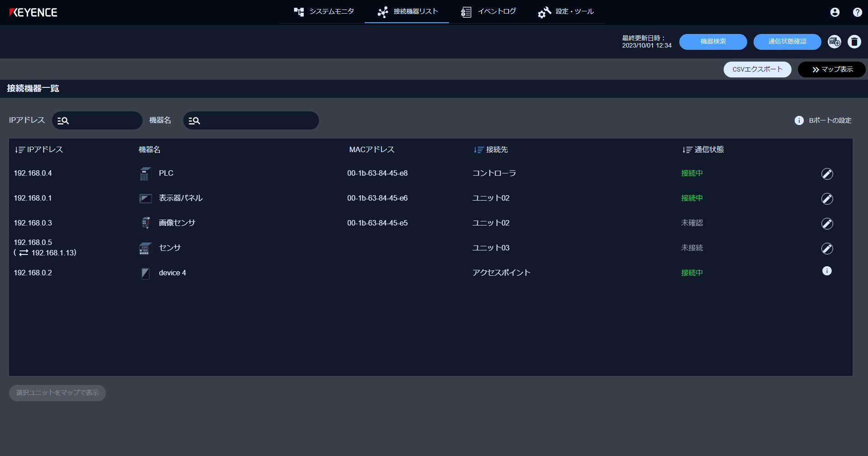
Task: Show info for device 4 row
Action: pos(826,271)
